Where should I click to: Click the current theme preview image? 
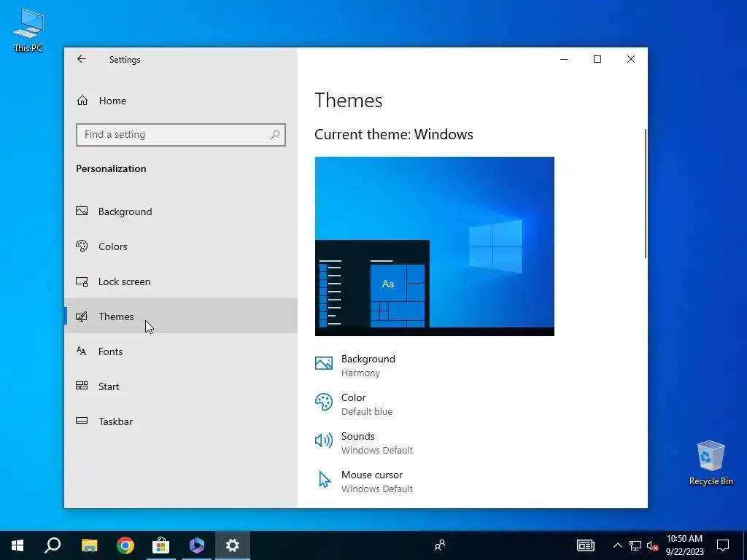435,246
